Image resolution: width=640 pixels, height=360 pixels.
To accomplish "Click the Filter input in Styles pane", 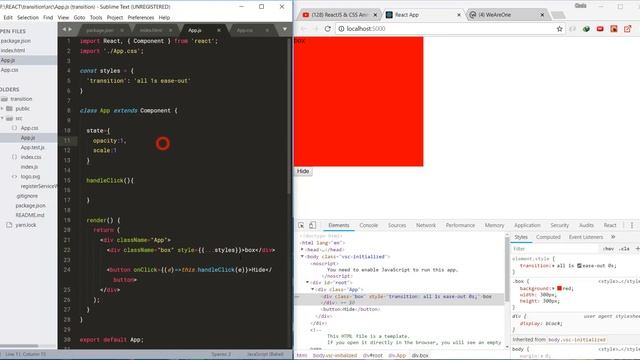I will tap(555, 249).
